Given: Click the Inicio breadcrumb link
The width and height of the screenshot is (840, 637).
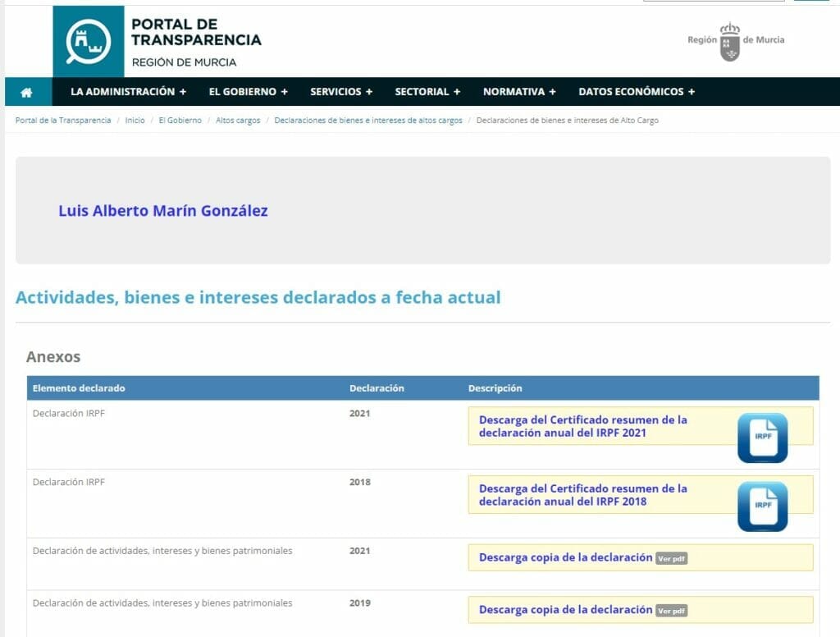Looking at the screenshot, I should point(135,121).
